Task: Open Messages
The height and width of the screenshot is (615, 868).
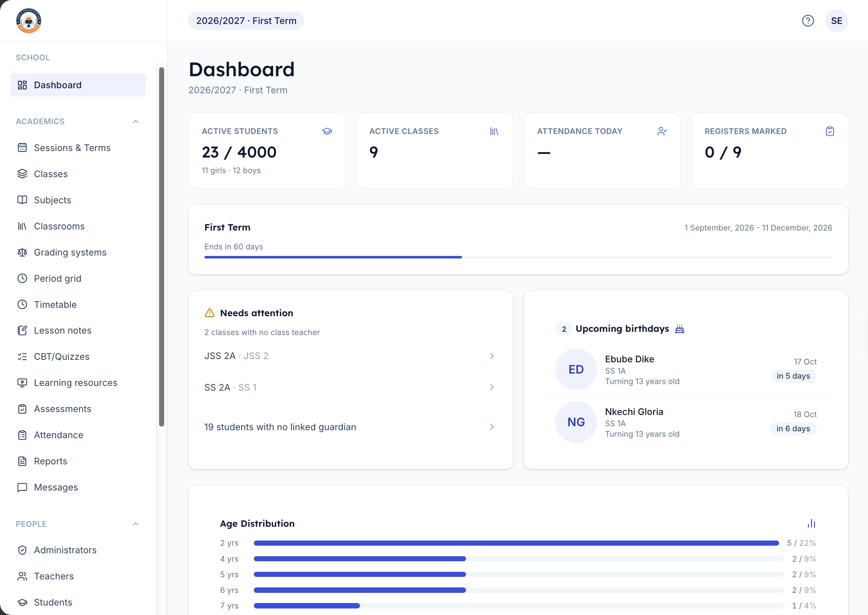Action: pos(78,487)
